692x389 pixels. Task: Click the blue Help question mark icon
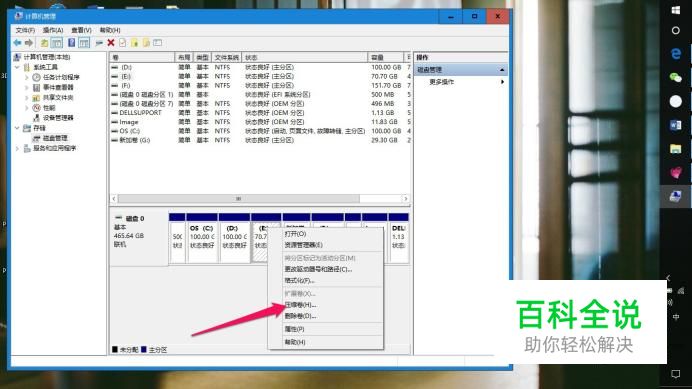[71, 43]
